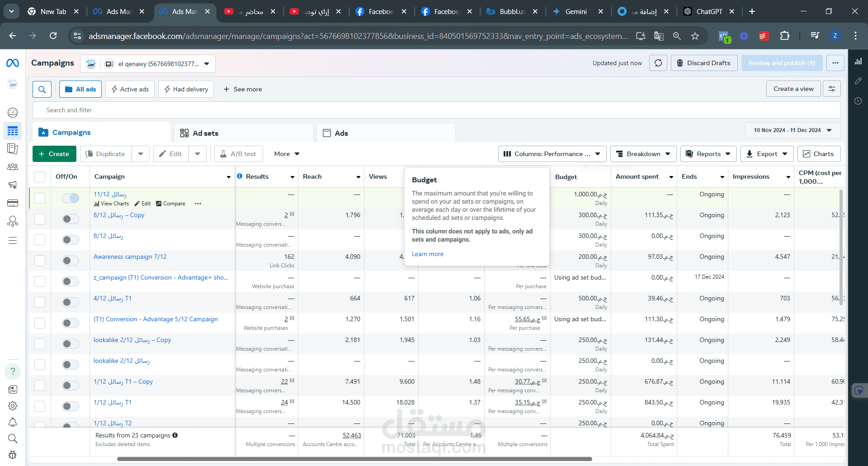Open the bug report icon in sidebar

pyautogui.click(x=13, y=455)
